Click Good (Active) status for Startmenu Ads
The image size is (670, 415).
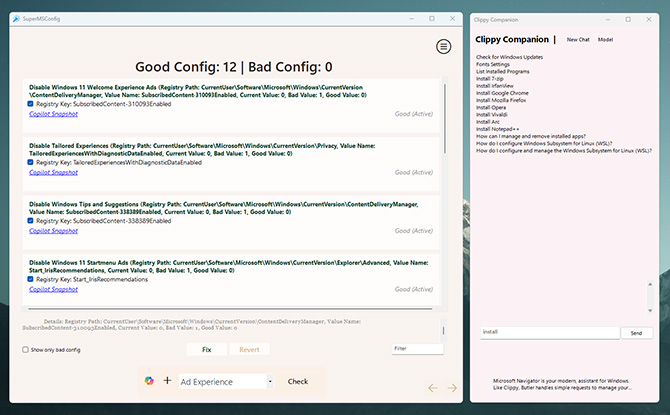point(414,289)
